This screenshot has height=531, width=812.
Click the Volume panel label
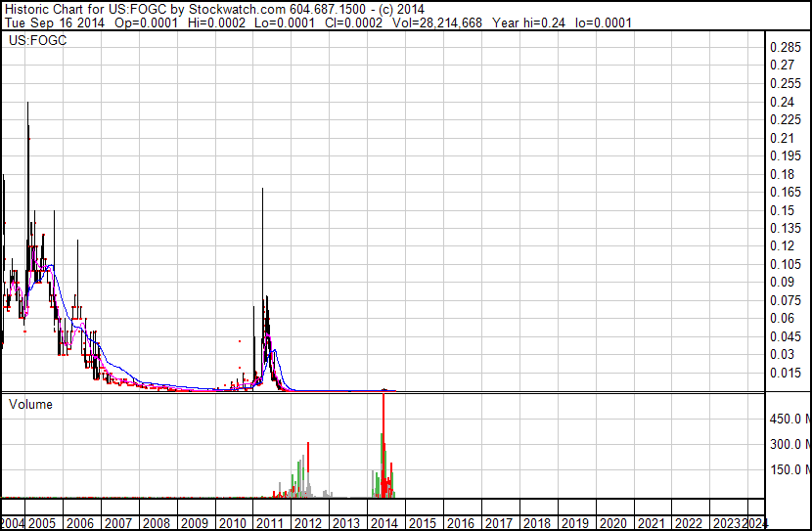[31, 404]
